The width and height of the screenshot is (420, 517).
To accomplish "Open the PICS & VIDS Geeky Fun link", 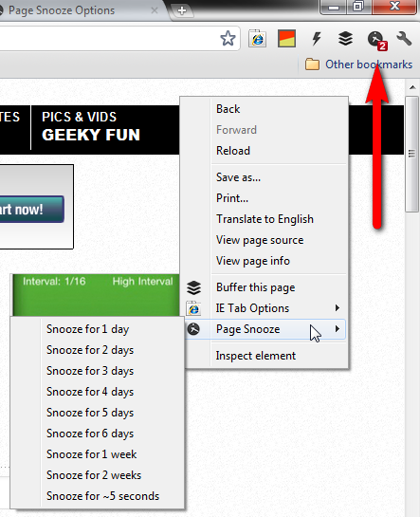I will coord(91,127).
